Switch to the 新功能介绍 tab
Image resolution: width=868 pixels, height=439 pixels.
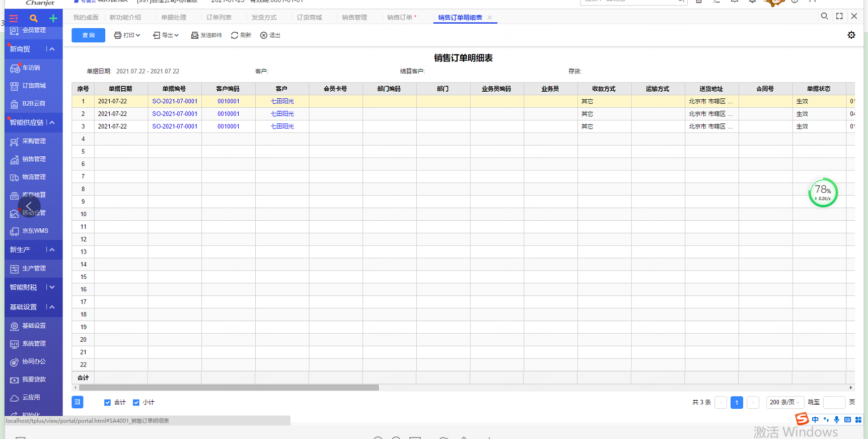click(125, 18)
